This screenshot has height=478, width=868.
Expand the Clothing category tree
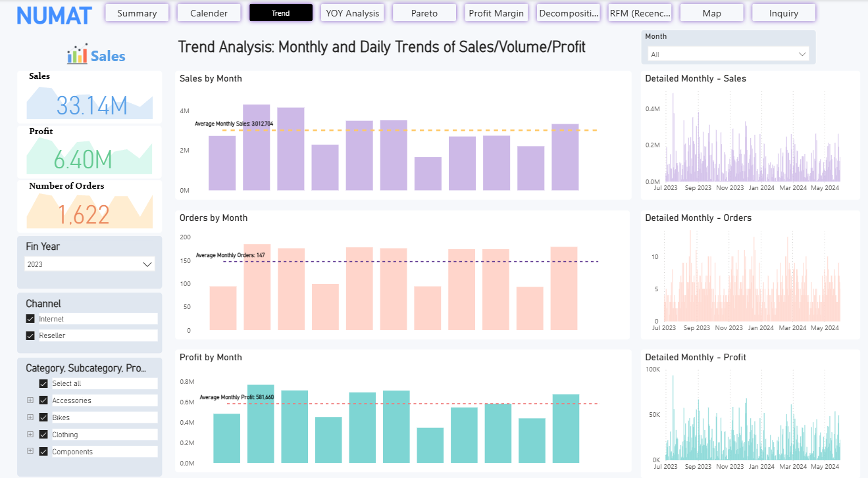click(x=30, y=435)
